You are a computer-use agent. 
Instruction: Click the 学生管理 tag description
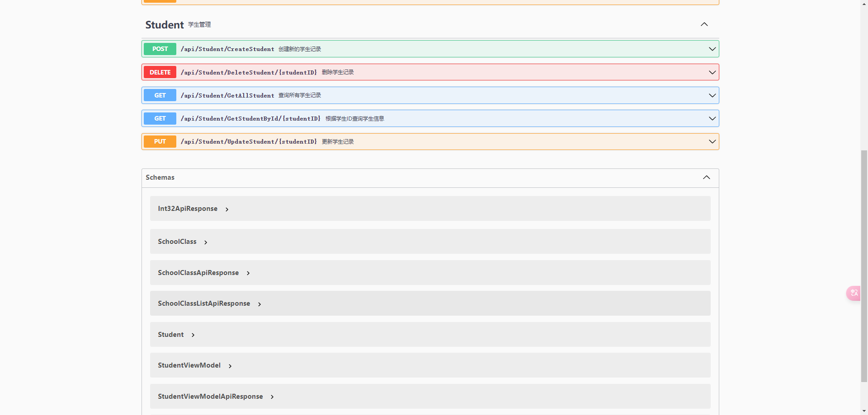click(199, 24)
